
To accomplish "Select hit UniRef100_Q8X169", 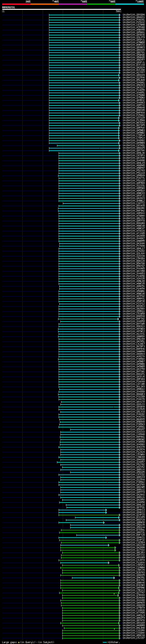I will point(133,623).
